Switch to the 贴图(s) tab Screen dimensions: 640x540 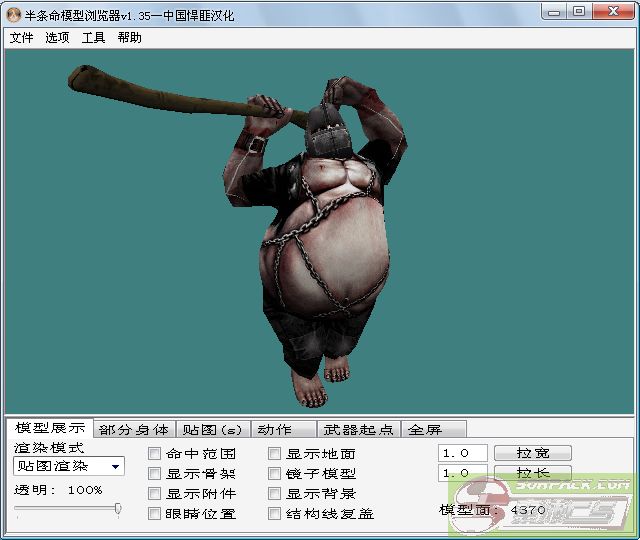[x=210, y=430]
